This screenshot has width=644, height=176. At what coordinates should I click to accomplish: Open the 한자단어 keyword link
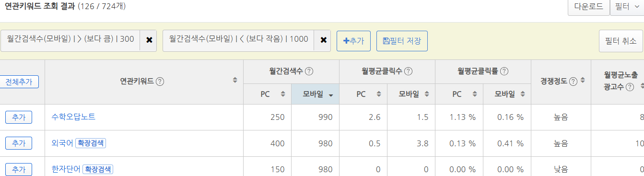click(x=66, y=169)
